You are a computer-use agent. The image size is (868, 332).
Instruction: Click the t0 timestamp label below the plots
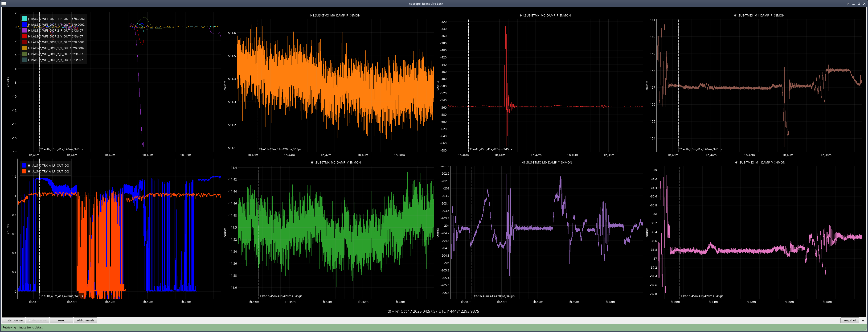pyautogui.click(x=434, y=312)
